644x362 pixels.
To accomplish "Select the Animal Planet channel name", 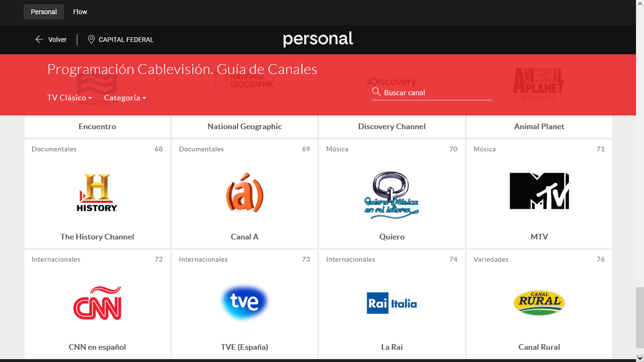I will click(x=539, y=126).
